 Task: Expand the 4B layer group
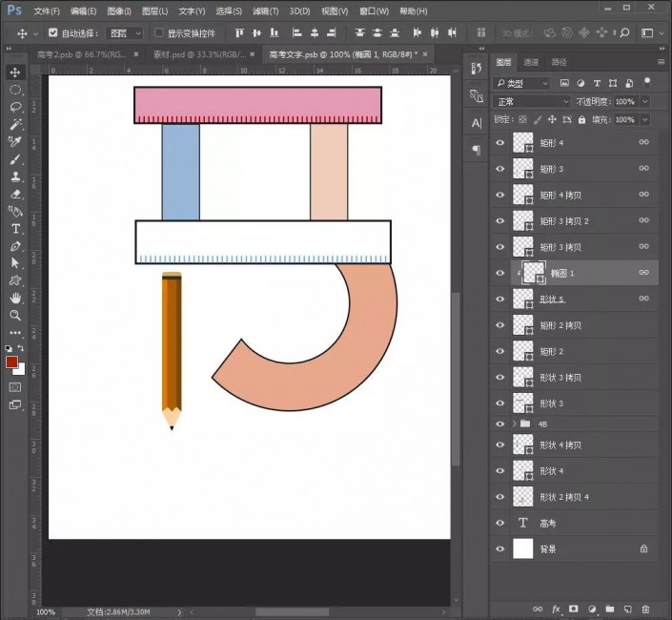515,424
